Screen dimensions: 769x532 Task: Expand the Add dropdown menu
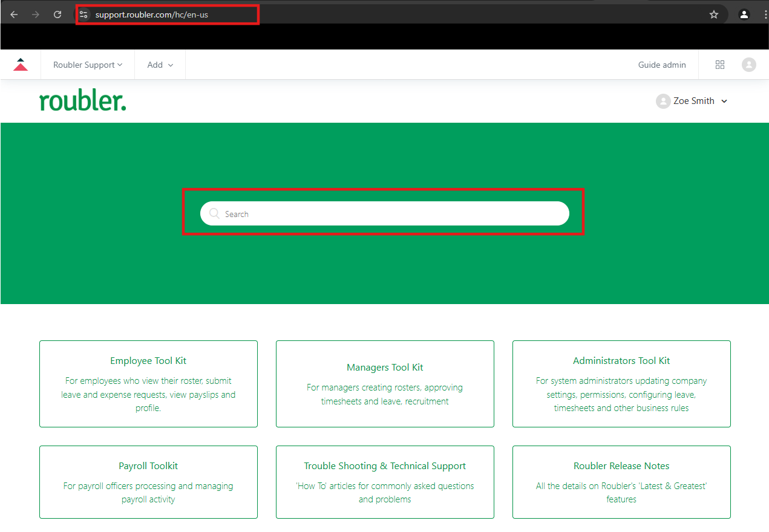tap(160, 65)
